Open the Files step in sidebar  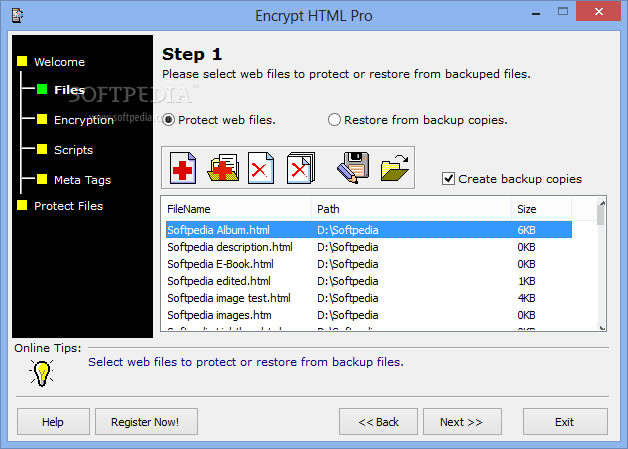tap(70, 90)
